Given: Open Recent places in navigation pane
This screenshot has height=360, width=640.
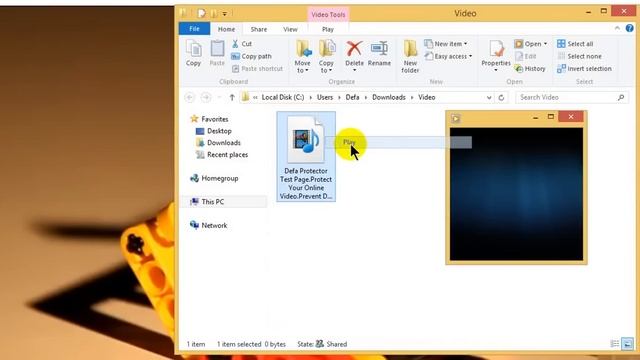Looking at the screenshot, I should (x=222, y=155).
